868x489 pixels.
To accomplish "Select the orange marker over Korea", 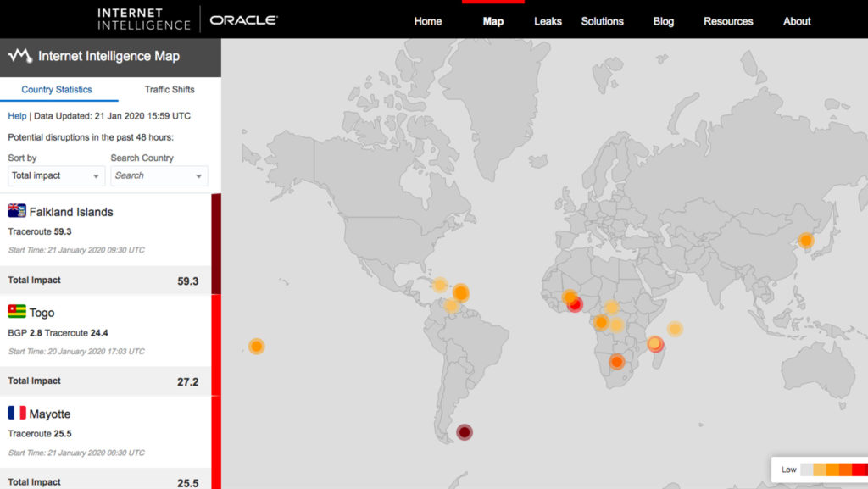I will tap(806, 240).
